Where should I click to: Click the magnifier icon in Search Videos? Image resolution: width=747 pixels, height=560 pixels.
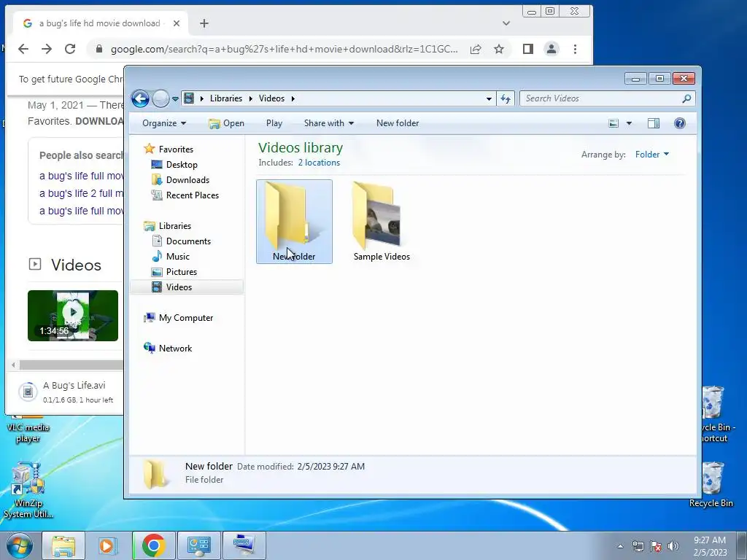[686, 98]
